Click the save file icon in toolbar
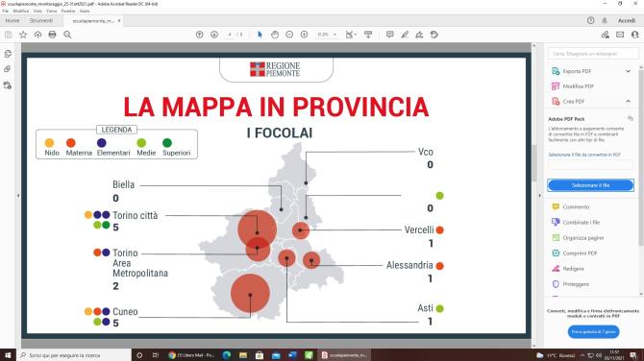The width and height of the screenshot is (644, 361). pyautogui.click(x=8, y=35)
